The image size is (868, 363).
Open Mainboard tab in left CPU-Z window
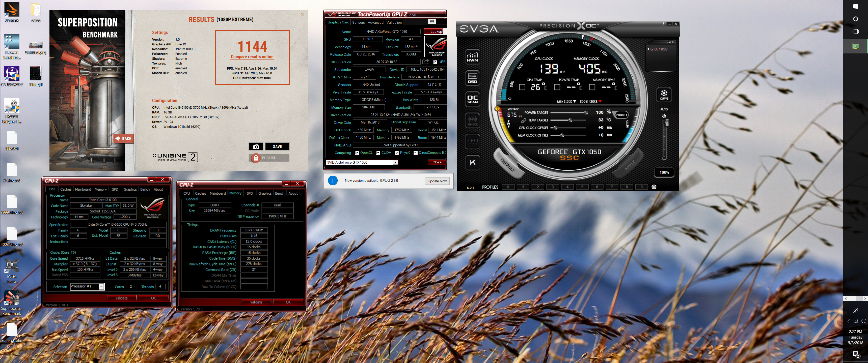tap(83, 189)
